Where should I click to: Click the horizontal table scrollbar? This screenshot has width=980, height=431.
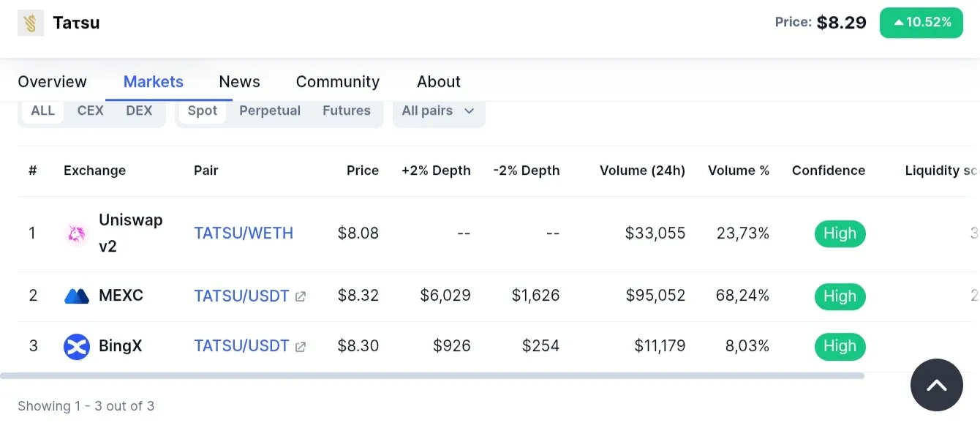tap(432, 375)
